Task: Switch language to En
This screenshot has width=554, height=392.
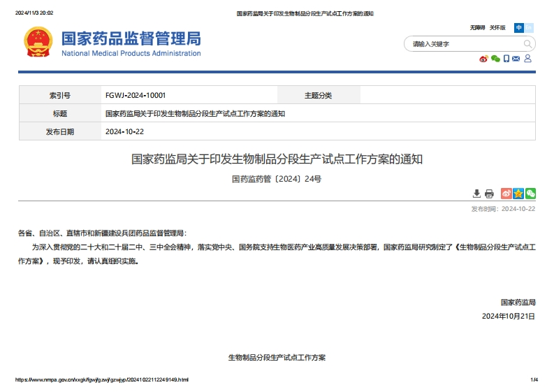Action: pos(529,28)
